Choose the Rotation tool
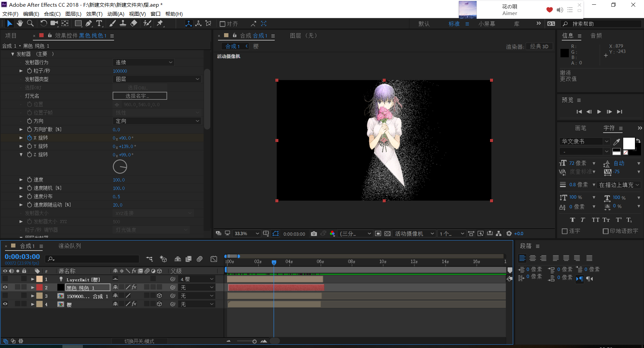The width and height of the screenshot is (644, 348). coord(44,23)
